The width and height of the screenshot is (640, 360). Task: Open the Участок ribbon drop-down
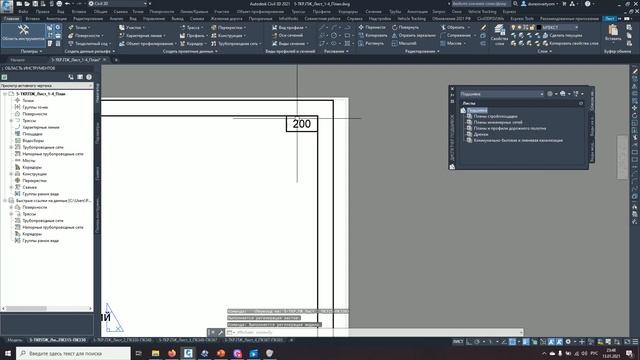(x=131, y=27)
